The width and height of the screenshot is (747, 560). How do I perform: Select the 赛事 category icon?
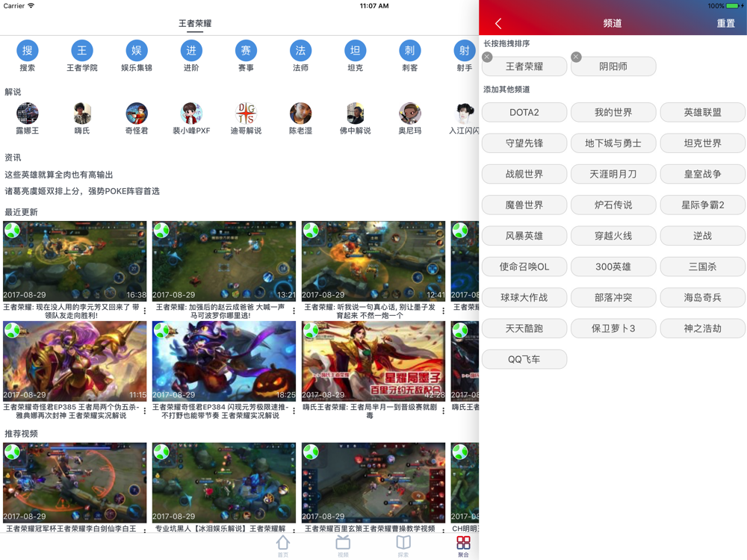tap(246, 51)
